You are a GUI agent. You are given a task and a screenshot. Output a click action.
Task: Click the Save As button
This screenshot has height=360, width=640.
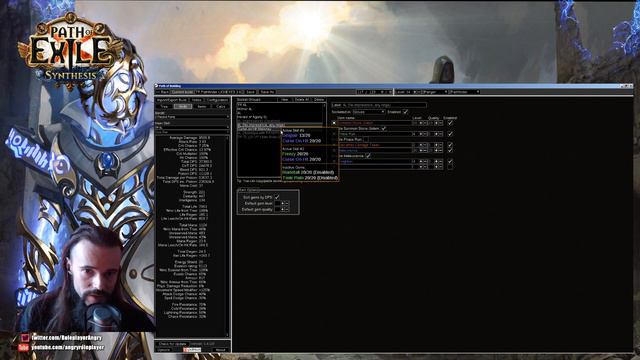click(x=267, y=92)
